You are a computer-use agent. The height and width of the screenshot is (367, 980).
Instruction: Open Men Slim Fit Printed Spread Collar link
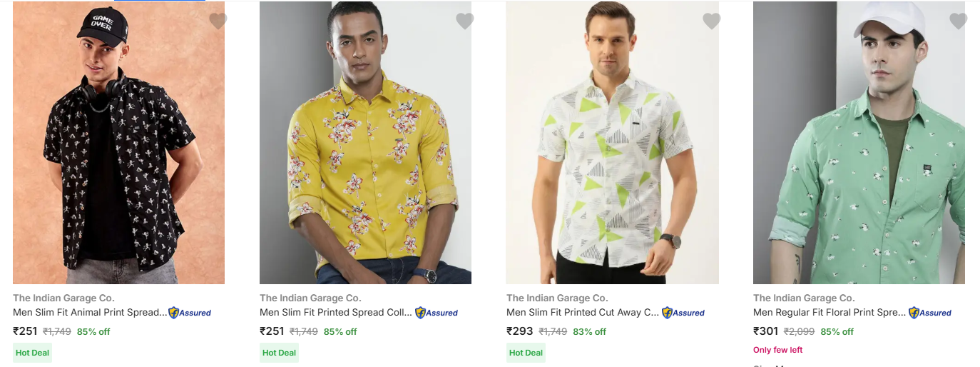[336, 313]
